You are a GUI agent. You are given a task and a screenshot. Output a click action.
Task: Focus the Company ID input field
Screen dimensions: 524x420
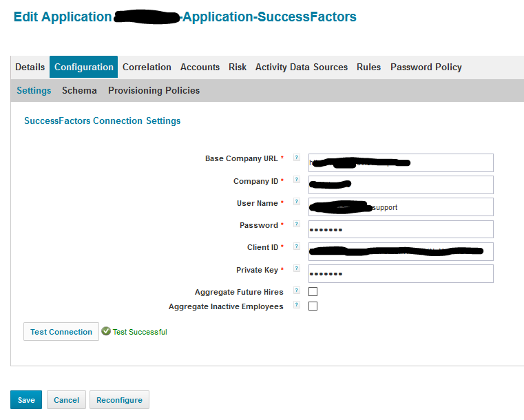401,185
